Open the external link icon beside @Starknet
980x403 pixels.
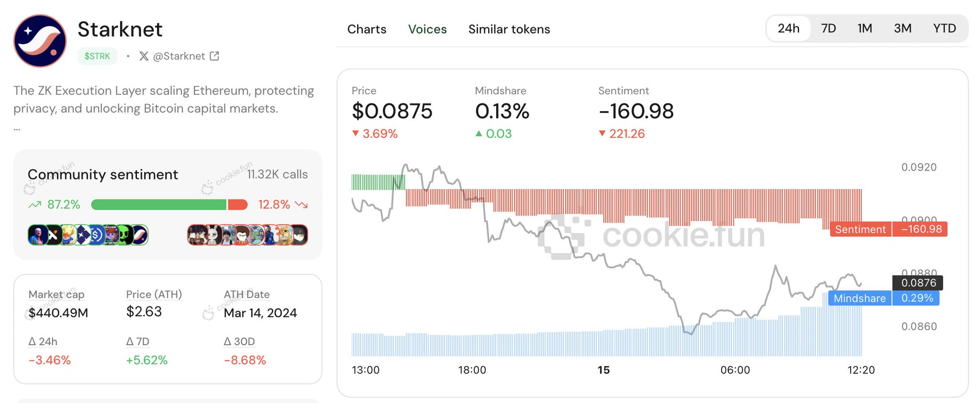pyautogui.click(x=215, y=56)
